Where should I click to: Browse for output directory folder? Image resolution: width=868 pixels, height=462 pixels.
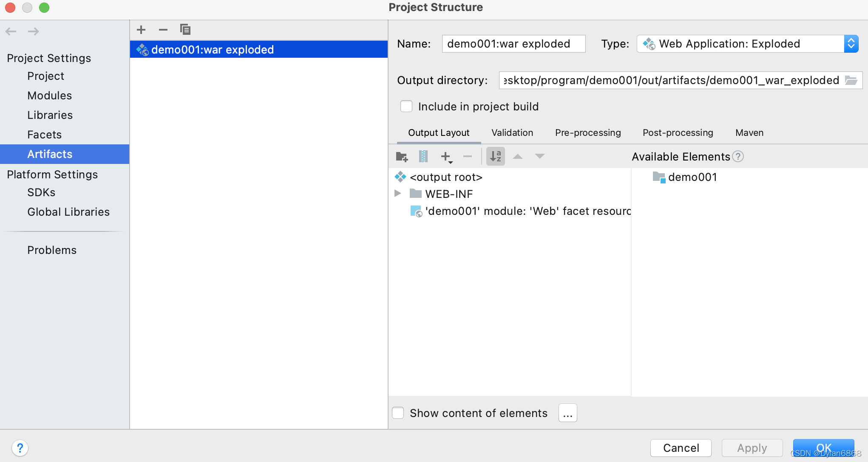(x=851, y=80)
